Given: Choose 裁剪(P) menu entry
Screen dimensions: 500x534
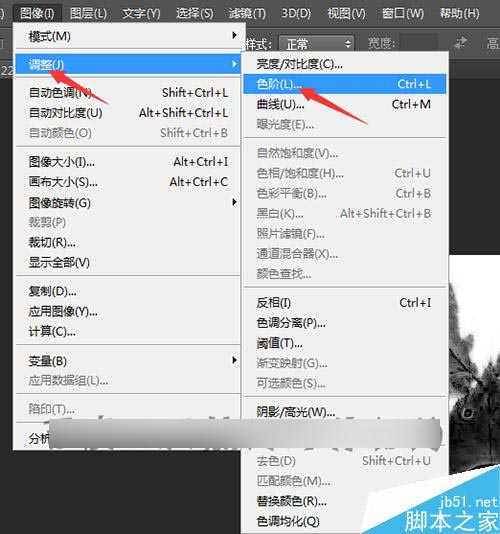Looking at the screenshot, I should pos(128,222).
